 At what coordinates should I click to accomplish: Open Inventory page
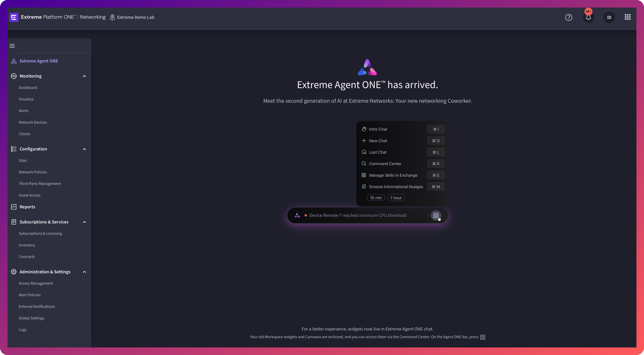point(27,245)
